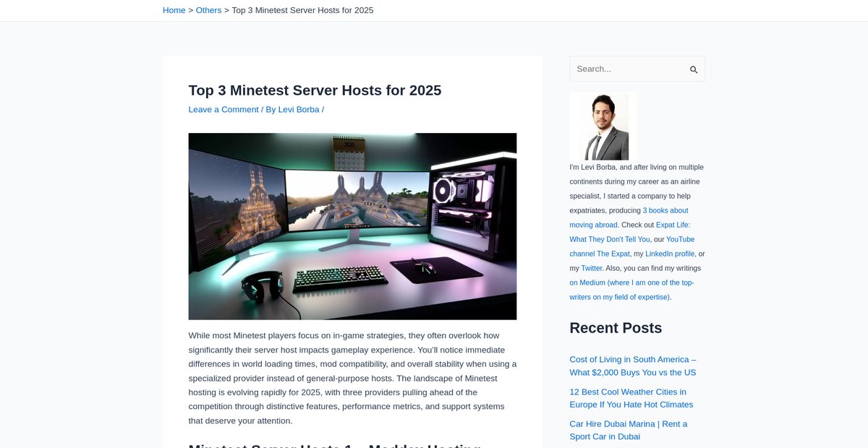
Task: Click Levi Borba's portrait photo
Action: click(x=604, y=126)
